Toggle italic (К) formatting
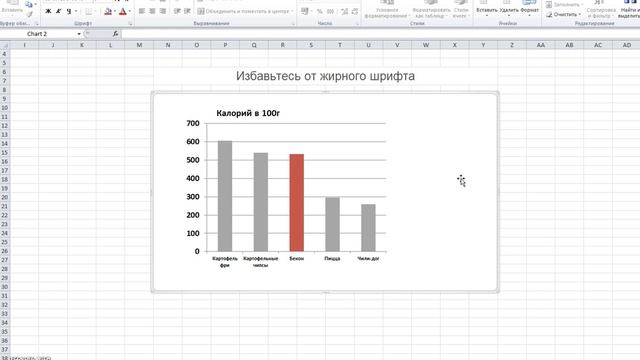Image resolution: width=640 pixels, height=360 pixels. click(58, 11)
